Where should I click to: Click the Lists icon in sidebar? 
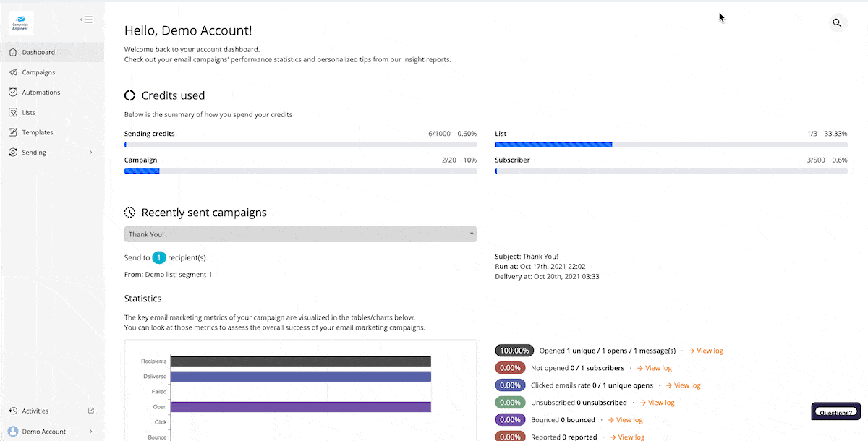[13, 113]
